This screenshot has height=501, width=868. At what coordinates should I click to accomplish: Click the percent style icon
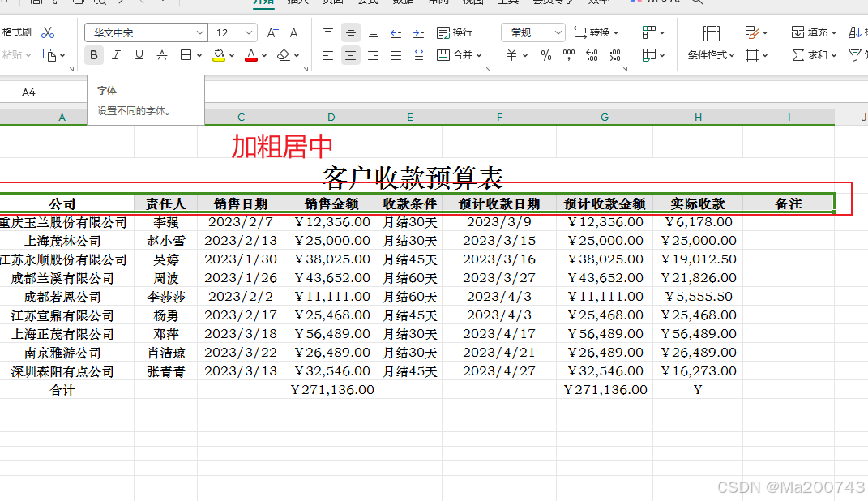click(546, 55)
